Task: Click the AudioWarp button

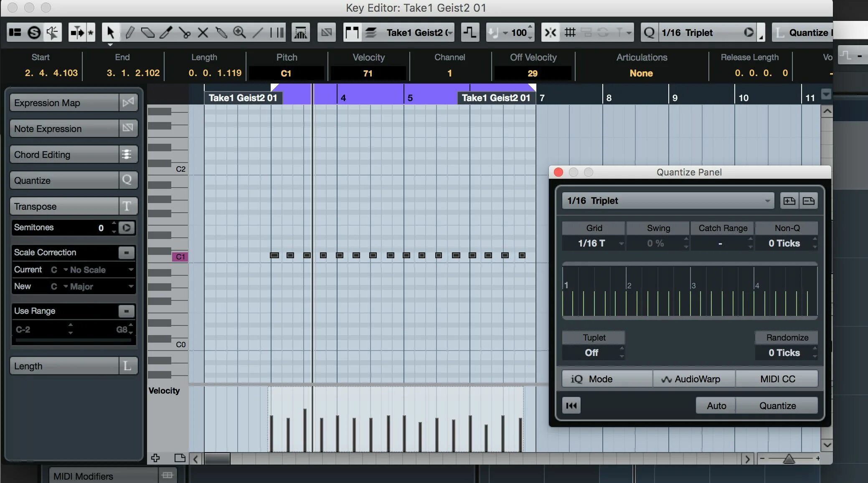Action: coord(694,379)
